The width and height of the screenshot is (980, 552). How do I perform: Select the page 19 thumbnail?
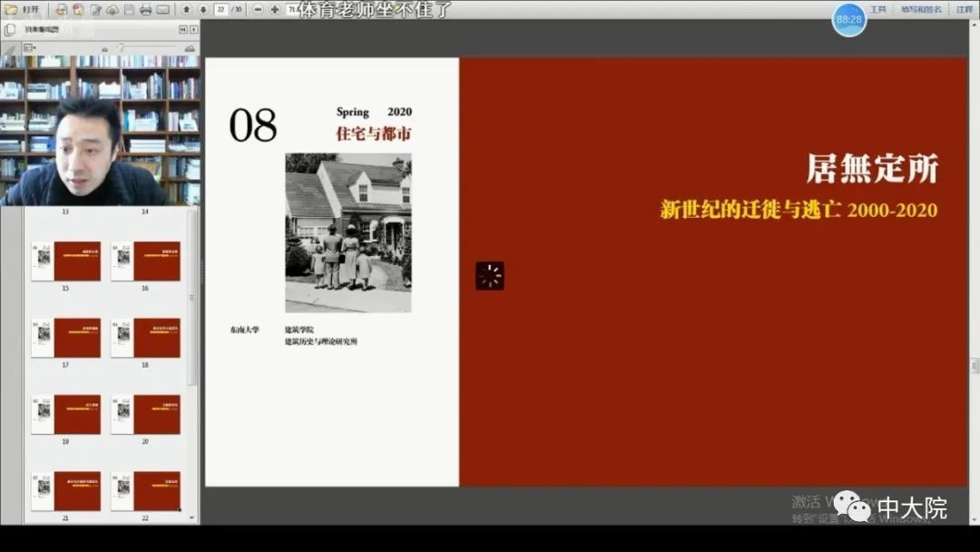click(x=65, y=414)
